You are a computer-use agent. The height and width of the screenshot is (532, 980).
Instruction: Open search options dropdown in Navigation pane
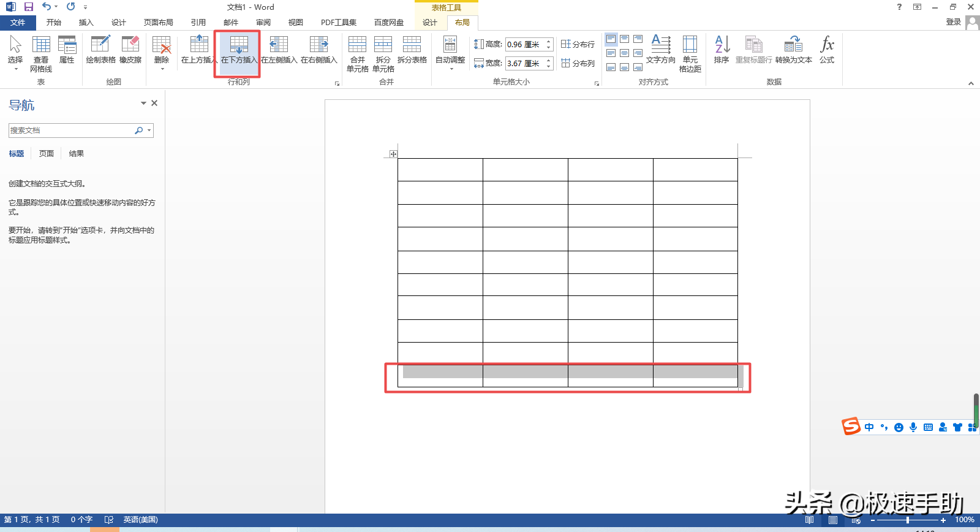click(x=149, y=131)
